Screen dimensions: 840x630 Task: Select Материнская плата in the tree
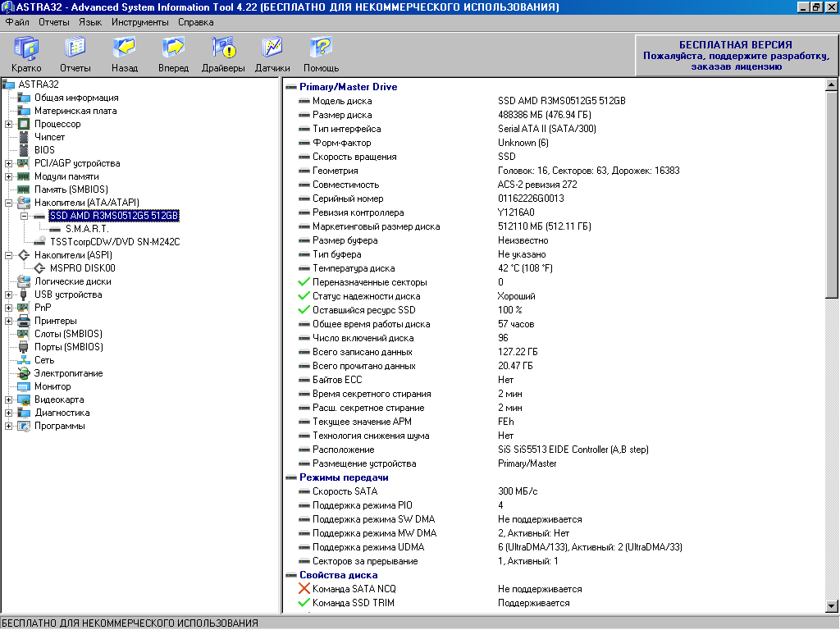75,111
